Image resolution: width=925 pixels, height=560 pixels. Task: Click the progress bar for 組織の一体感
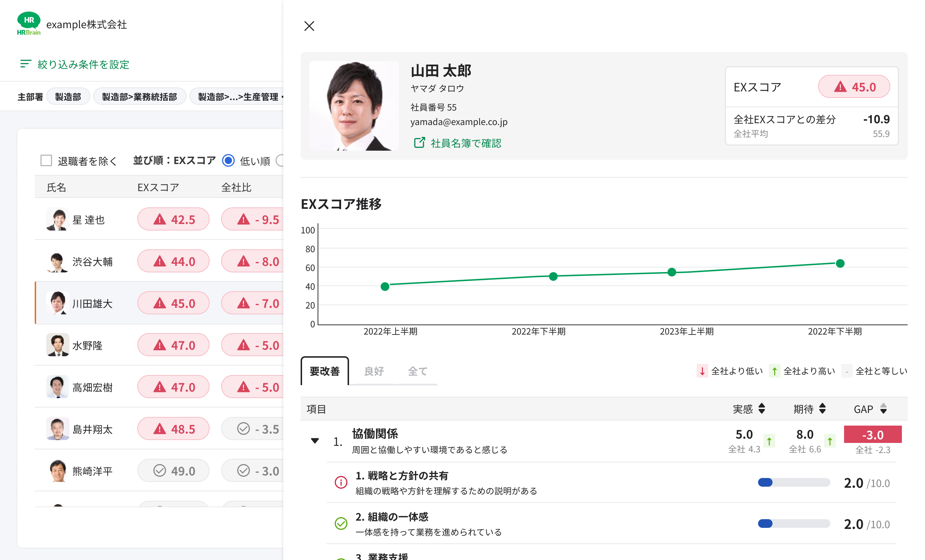793,523
